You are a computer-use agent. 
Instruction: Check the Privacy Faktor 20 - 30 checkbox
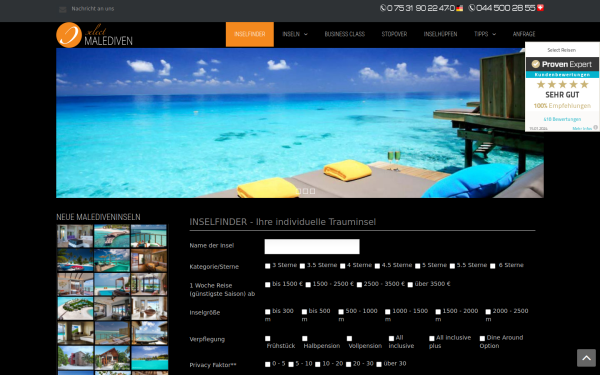point(348,365)
